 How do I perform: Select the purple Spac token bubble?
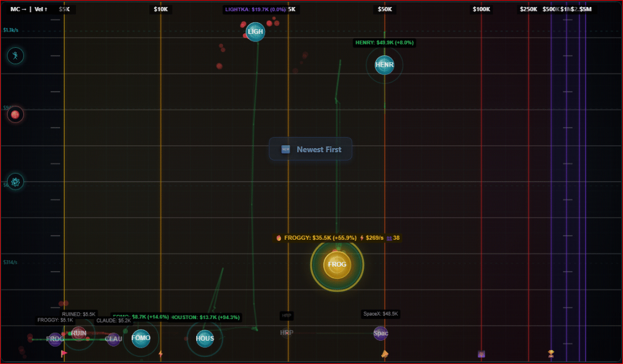[x=380, y=333]
